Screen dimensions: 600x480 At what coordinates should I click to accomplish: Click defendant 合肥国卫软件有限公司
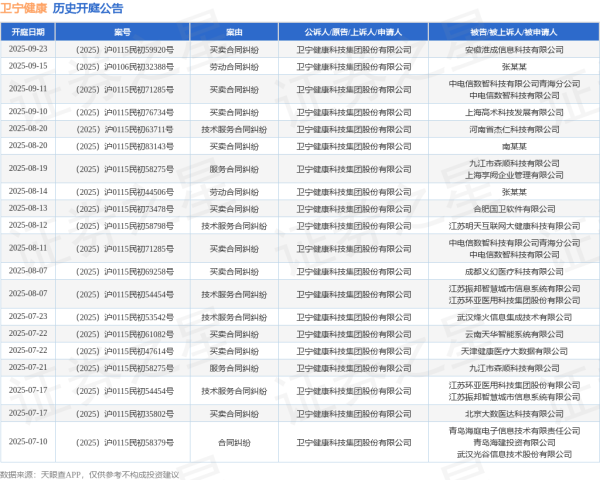[513, 208]
